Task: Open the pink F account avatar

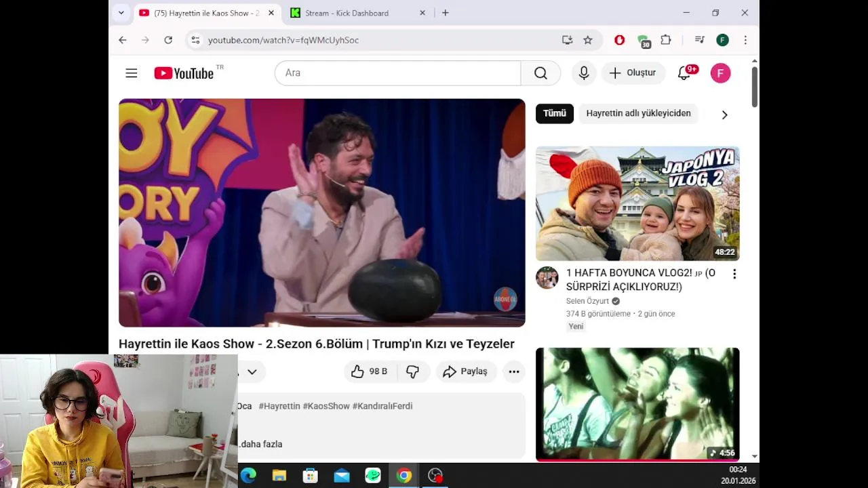Action: (720, 73)
